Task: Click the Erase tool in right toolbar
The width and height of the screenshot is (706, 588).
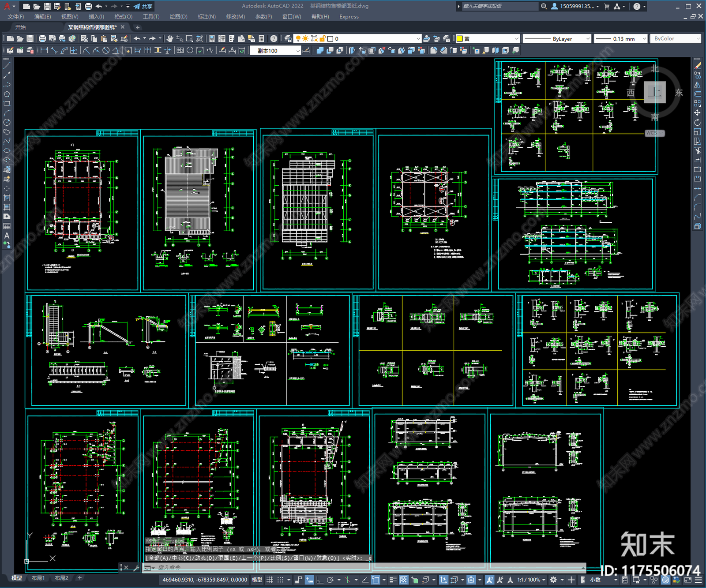Action: 697,65
